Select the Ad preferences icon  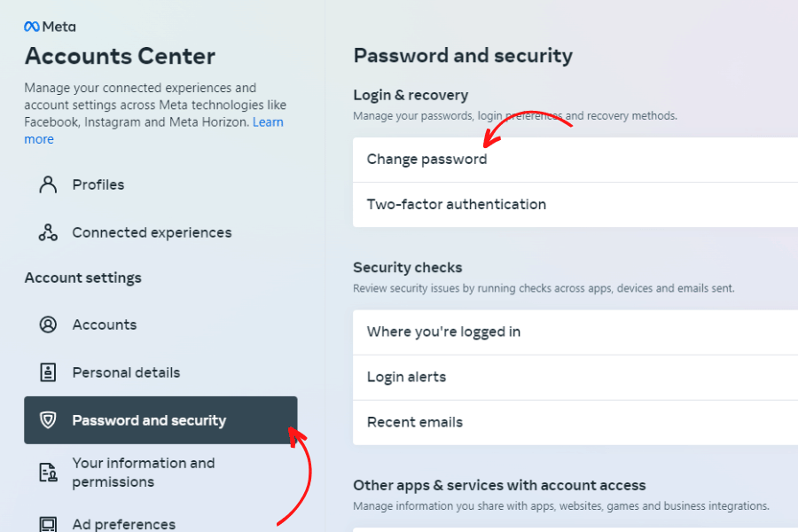(x=49, y=523)
